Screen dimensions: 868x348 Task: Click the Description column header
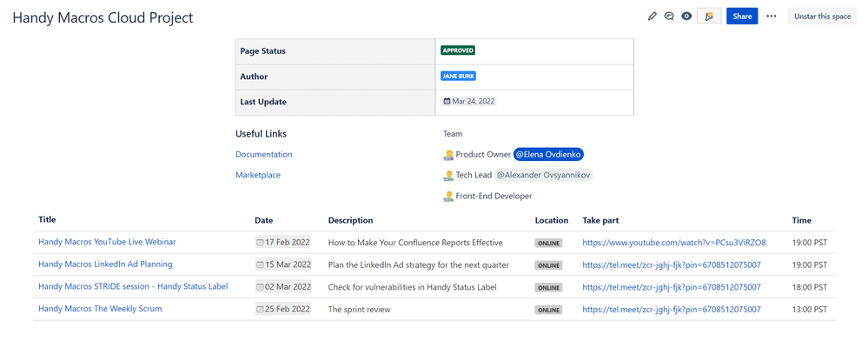coord(350,221)
